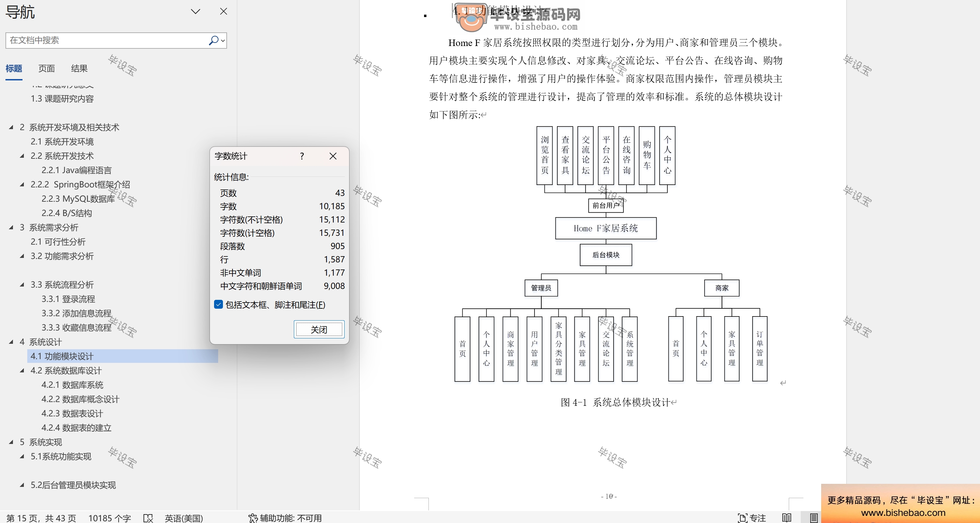Close the 字数统计 dialog with X
The width and height of the screenshot is (980, 523).
coord(333,156)
